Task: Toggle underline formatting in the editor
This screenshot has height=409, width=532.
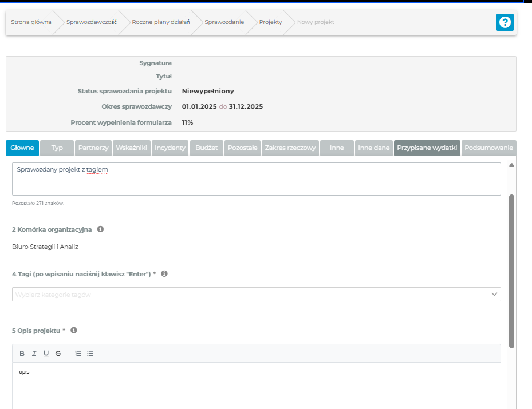Action: pyautogui.click(x=46, y=354)
